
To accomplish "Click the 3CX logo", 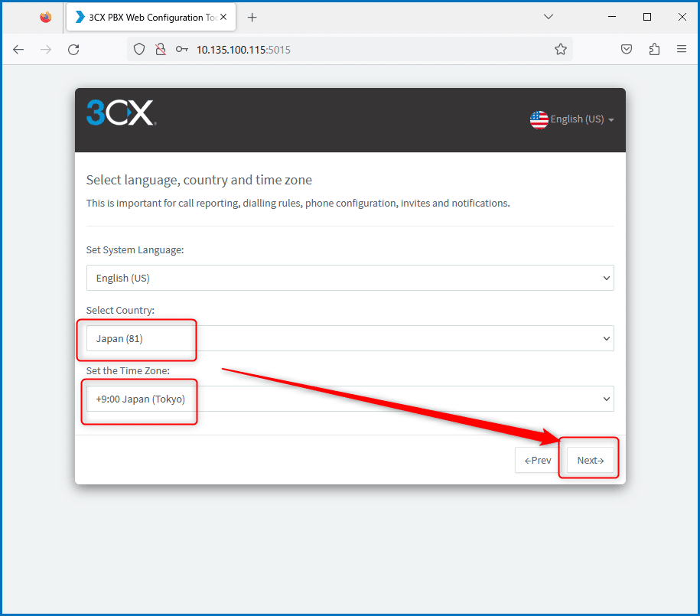I will [121, 112].
